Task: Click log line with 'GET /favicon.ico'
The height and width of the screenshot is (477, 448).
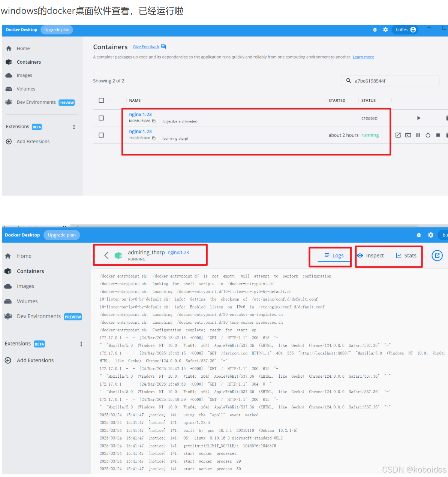Action: [x=273, y=353]
